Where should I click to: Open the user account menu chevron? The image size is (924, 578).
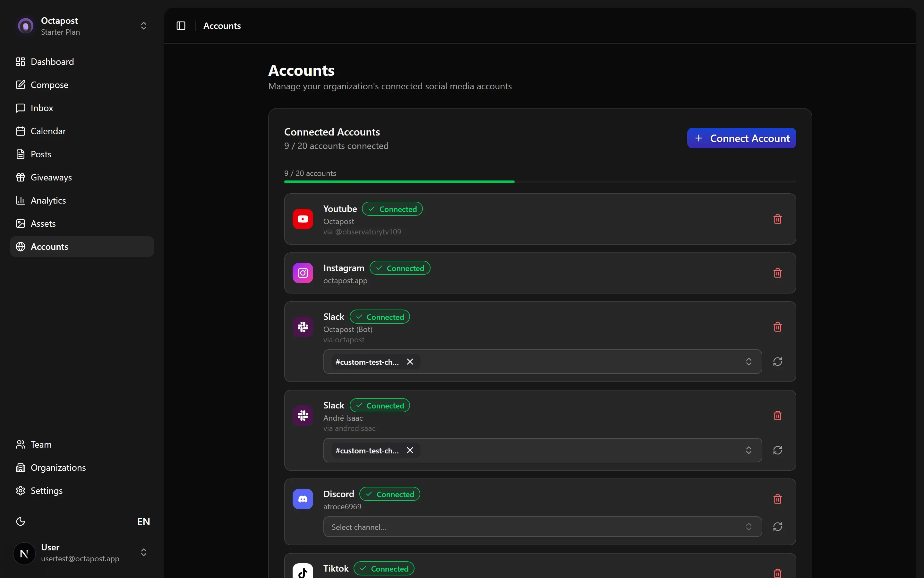(143, 552)
